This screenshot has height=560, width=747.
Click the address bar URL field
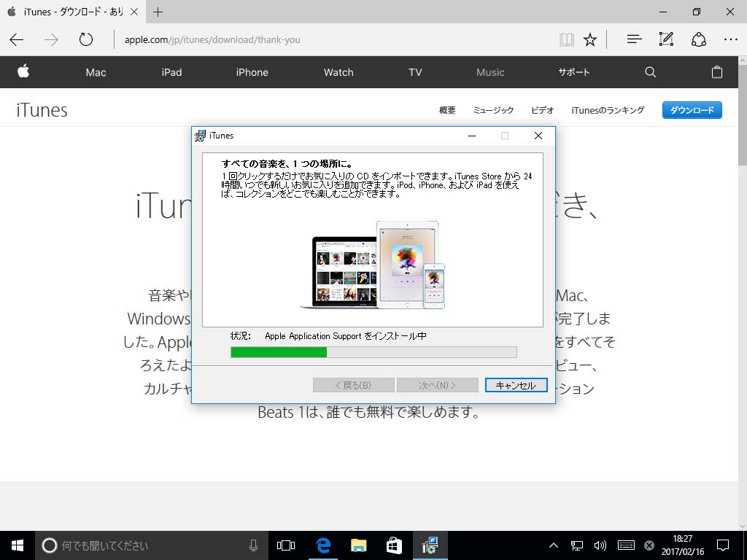click(x=328, y=40)
